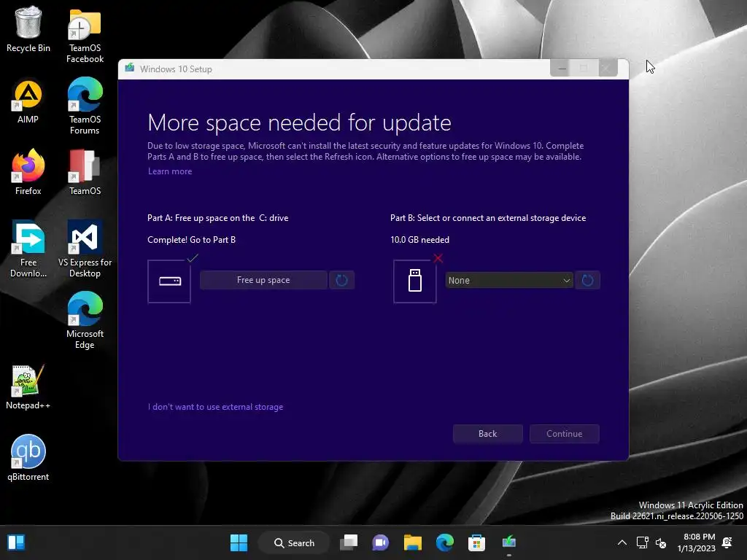Image resolution: width=747 pixels, height=560 pixels.
Task: Open the clock and date in the taskbar
Action: (696, 542)
